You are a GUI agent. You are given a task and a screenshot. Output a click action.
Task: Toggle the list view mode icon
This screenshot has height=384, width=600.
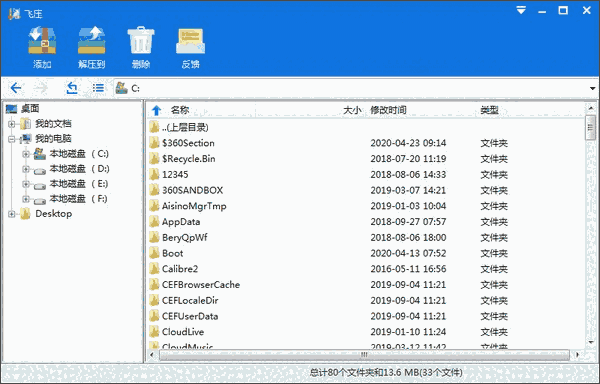tap(98, 88)
